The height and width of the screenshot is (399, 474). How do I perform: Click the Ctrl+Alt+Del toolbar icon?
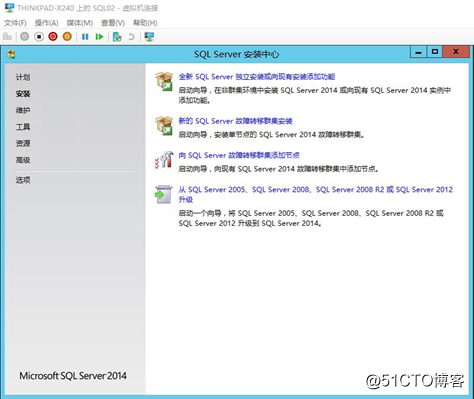tap(7, 37)
